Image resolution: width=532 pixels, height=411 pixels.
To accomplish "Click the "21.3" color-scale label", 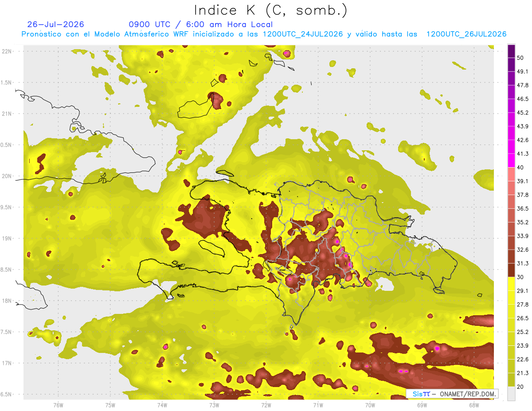I will click(523, 374).
